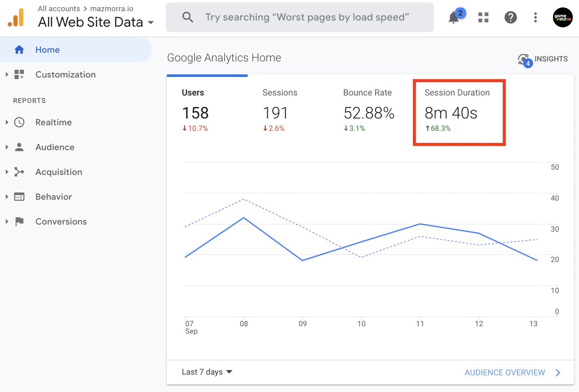Click the 68.3% increase indicator
The width and height of the screenshot is (579, 392).
pyautogui.click(x=438, y=129)
